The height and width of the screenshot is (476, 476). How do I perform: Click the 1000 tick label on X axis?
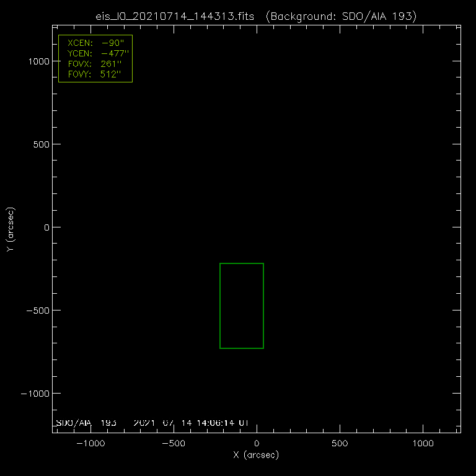coord(423,444)
